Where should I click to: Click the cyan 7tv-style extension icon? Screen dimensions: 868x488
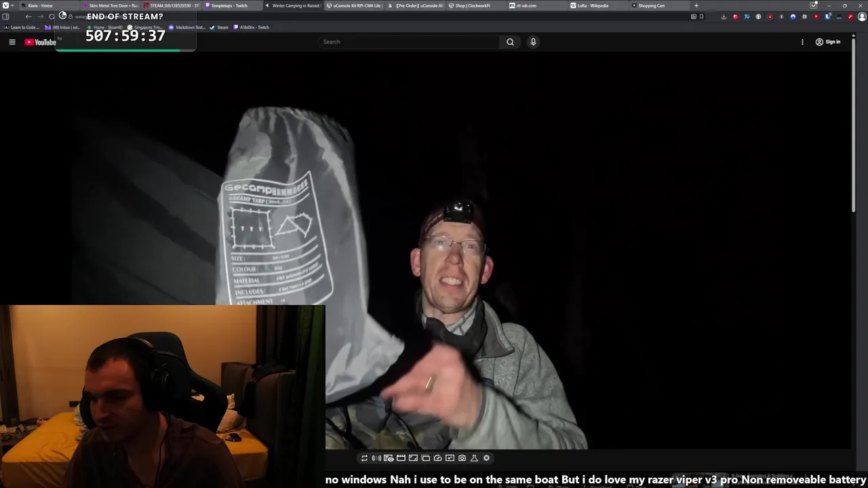tap(747, 16)
